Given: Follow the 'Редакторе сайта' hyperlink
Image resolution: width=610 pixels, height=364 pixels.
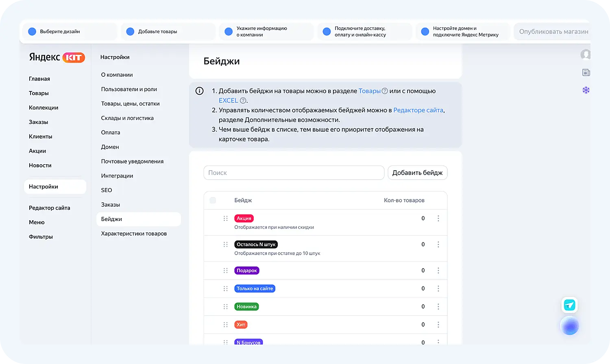Looking at the screenshot, I should coord(418,110).
